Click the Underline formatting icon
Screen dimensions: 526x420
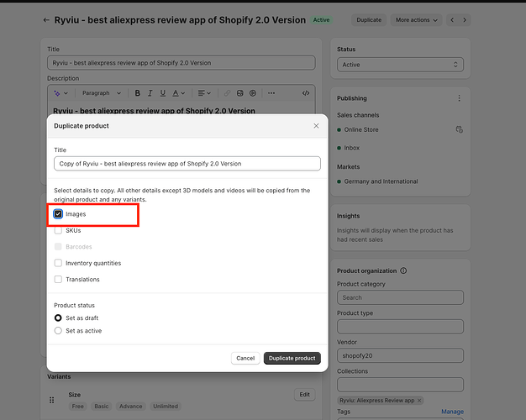(x=161, y=93)
